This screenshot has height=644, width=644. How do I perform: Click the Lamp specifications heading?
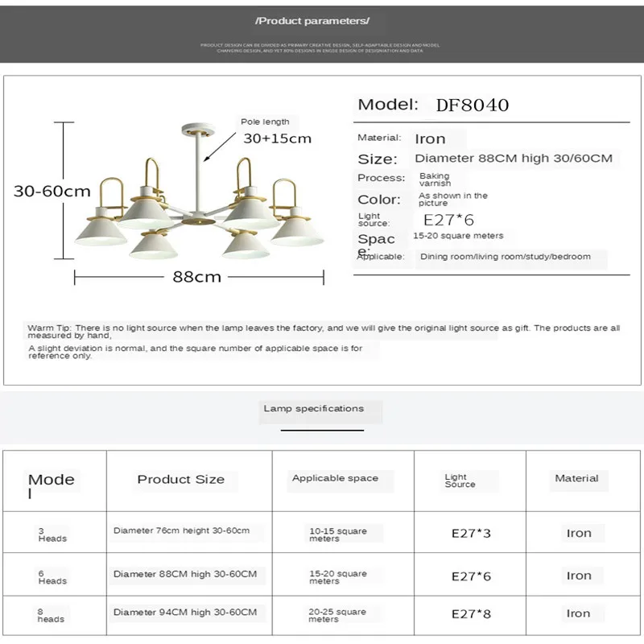(314, 409)
